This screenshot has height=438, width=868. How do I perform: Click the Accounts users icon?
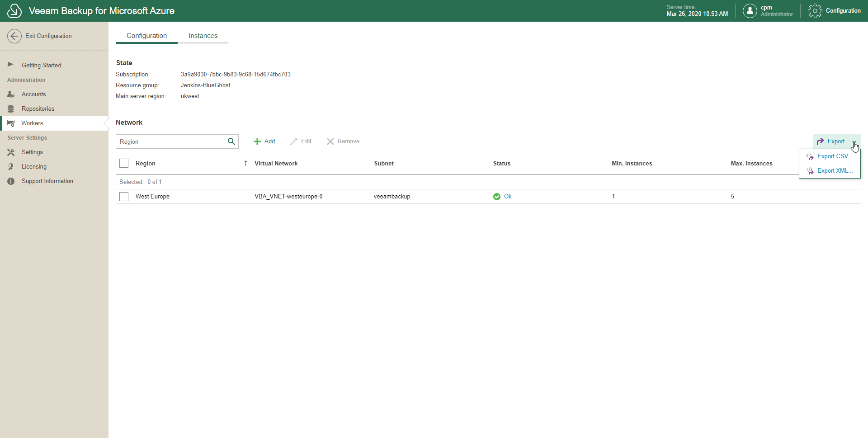click(x=11, y=94)
